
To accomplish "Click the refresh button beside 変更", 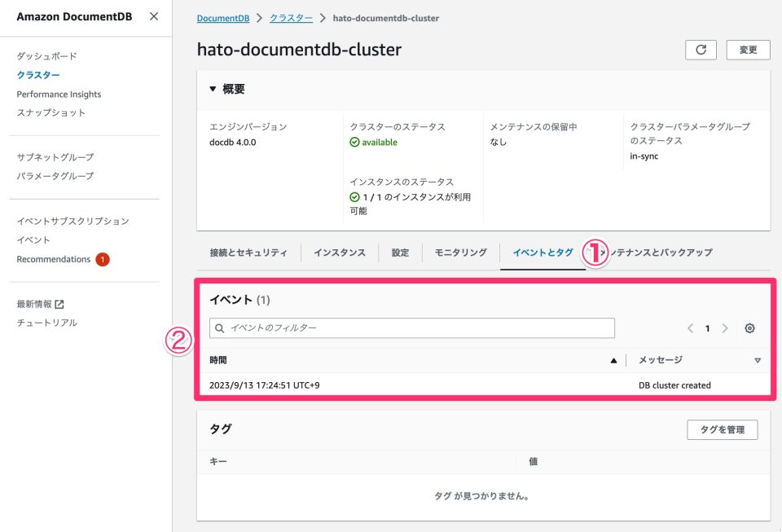I will (x=701, y=50).
